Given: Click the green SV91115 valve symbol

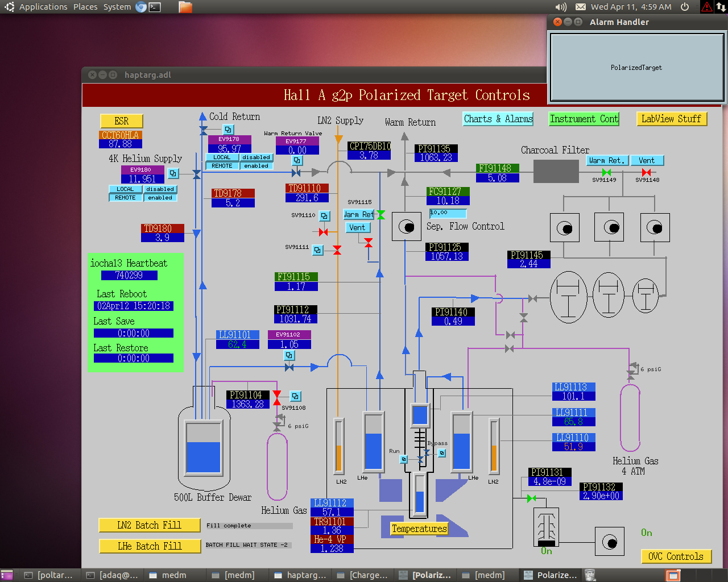Looking at the screenshot, I should [x=380, y=215].
